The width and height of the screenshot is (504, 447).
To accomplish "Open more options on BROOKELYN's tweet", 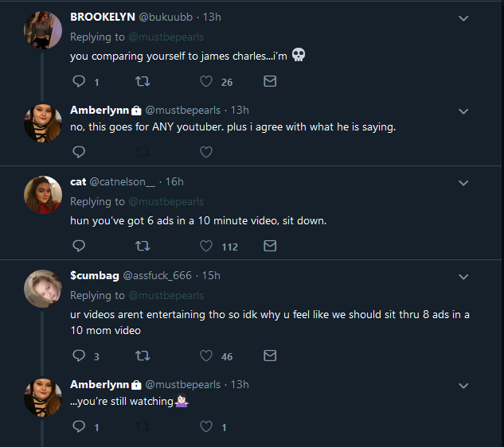I will coord(463,18).
